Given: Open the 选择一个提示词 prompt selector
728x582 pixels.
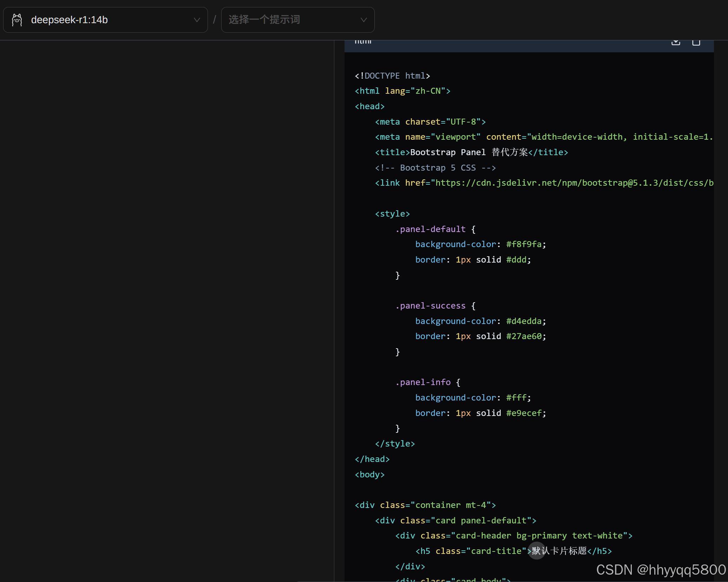Looking at the screenshot, I should [x=264, y=20].
